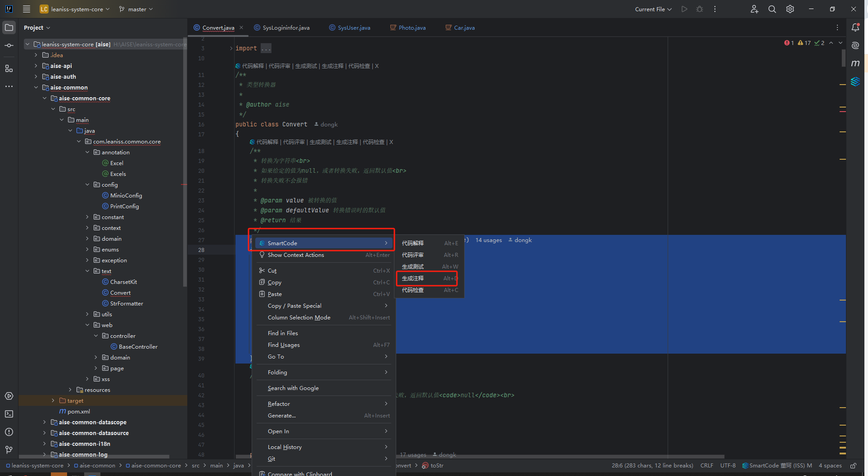Open master branch dropdown

pos(136,9)
